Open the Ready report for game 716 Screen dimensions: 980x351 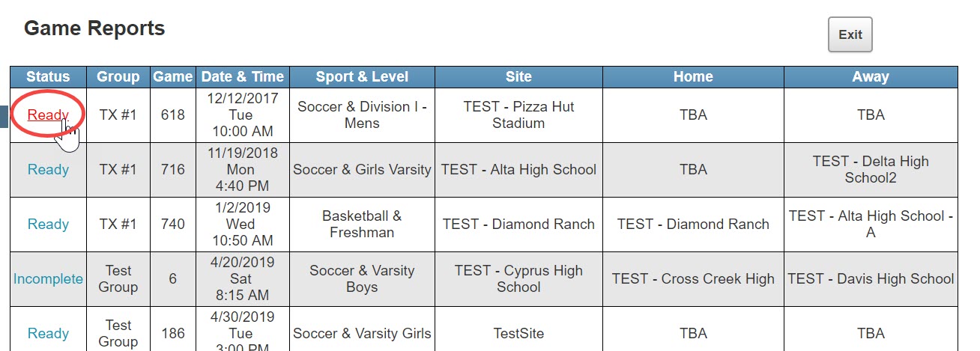coord(48,170)
